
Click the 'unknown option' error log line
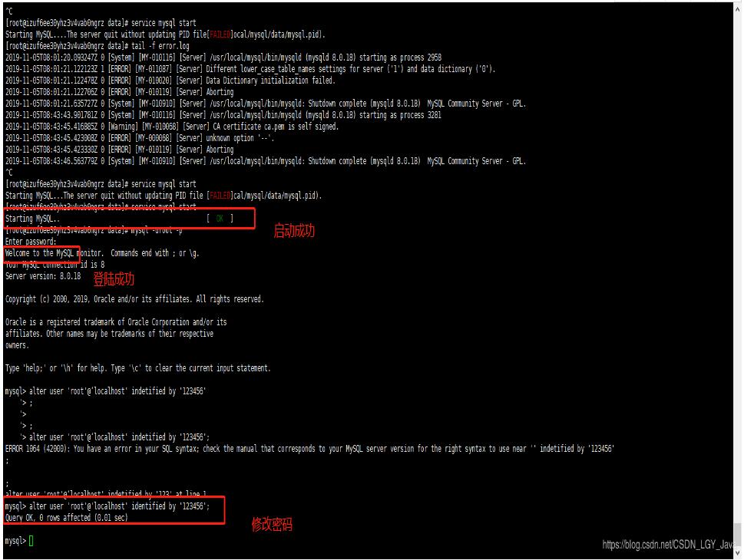click(140, 138)
